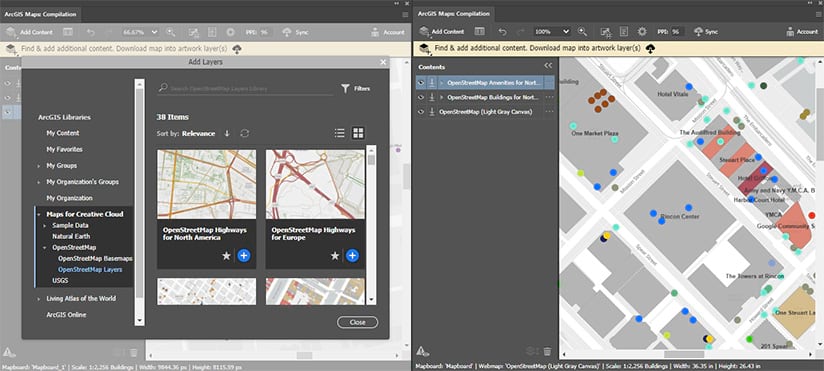The image size is (824, 371).
Task: Click libraries tree vertical scrollbar
Action: (139, 202)
